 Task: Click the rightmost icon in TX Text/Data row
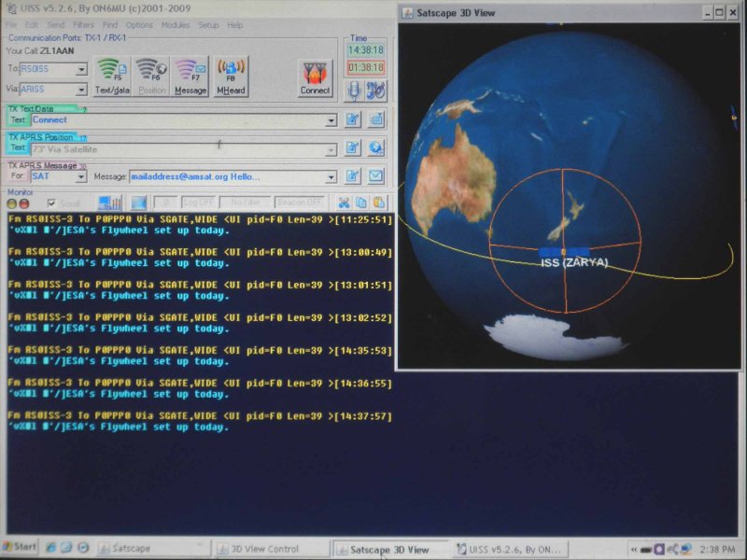click(x=376, y=119)
